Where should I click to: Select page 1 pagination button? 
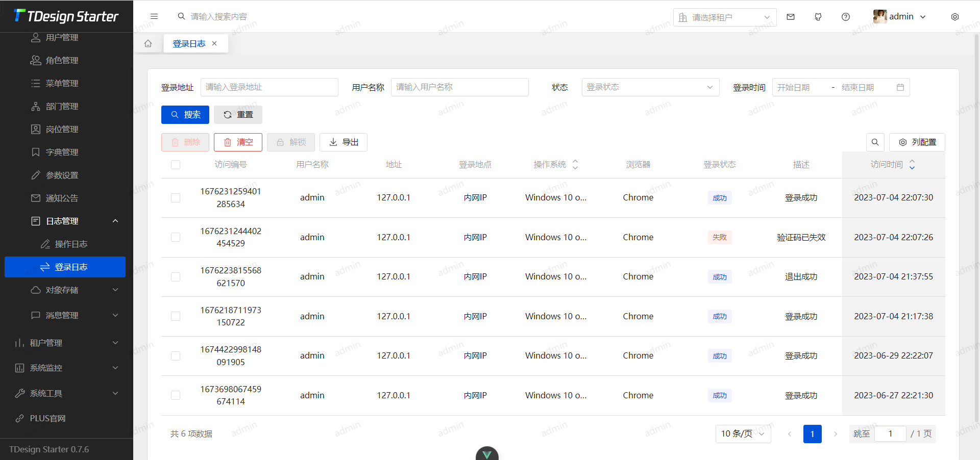point(813,434)
